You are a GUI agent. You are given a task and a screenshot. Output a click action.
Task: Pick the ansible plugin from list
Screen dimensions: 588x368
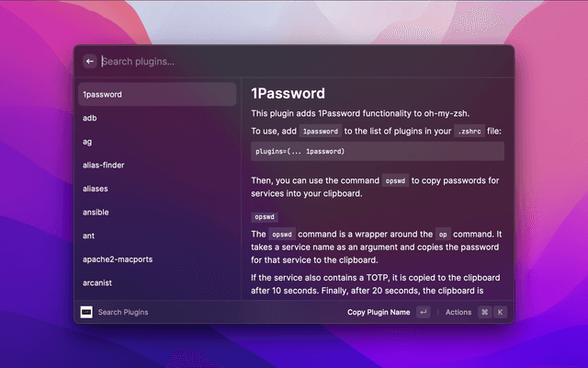click(x=156, y=212)
